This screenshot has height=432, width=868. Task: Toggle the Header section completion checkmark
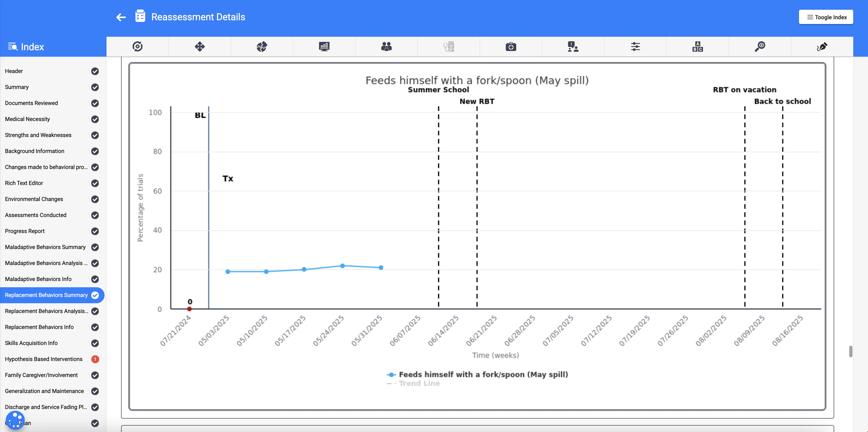[x=95, y=71]
